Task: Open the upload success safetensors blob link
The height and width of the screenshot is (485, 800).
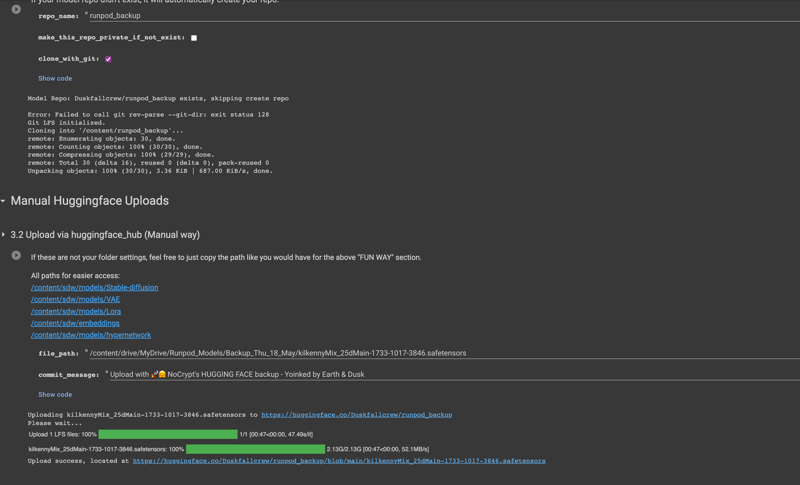Action: click(x=339, y=461)
